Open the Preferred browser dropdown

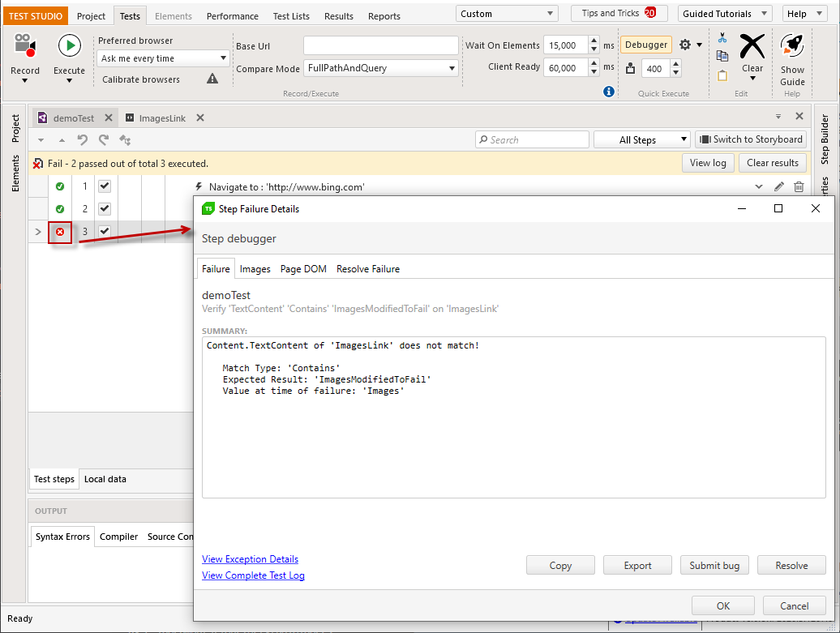(164, 58)
